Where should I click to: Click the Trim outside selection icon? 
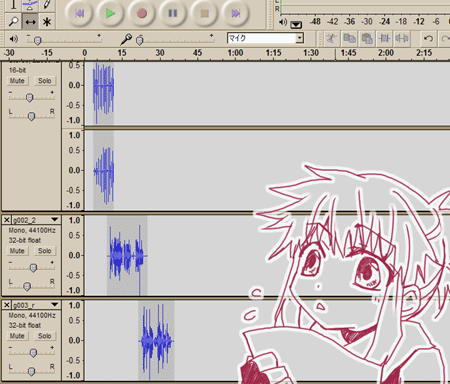(384, 39)
